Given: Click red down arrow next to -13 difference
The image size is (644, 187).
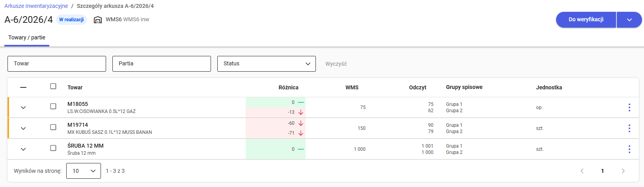Looking at the screenshot, I should (301, 112).
